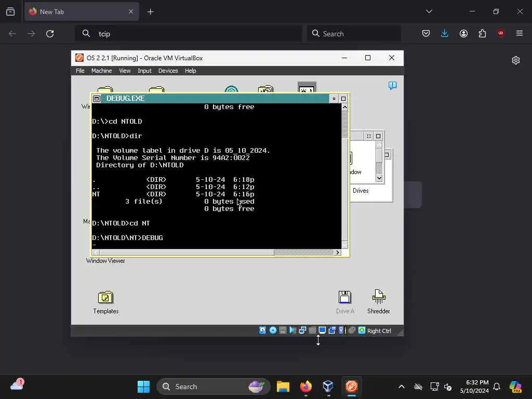The height and width of the screenshot is (399, 532).
Task: Click the OS/2 VM taskbar icon
Action: [x=352, y=387]
